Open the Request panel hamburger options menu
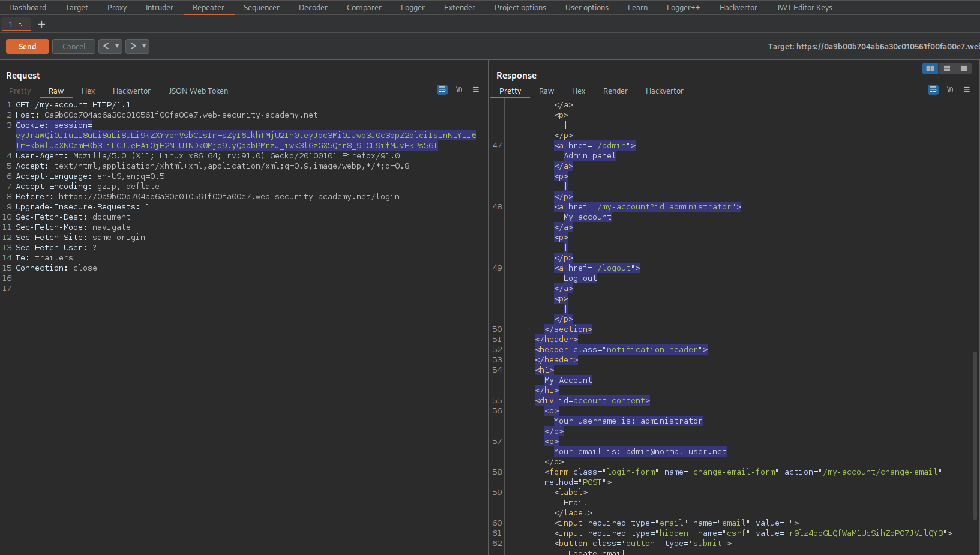 click(476, 89)
